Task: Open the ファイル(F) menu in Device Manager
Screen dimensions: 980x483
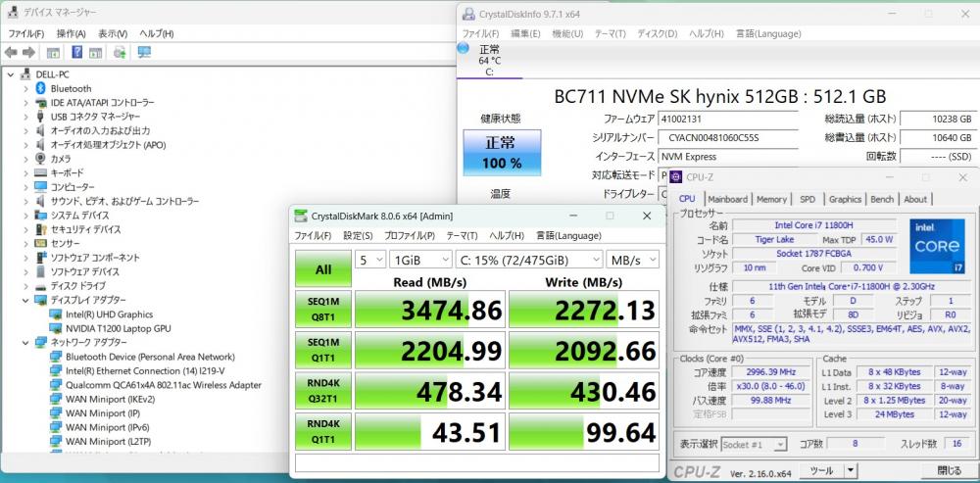Action: click(26, 33)
